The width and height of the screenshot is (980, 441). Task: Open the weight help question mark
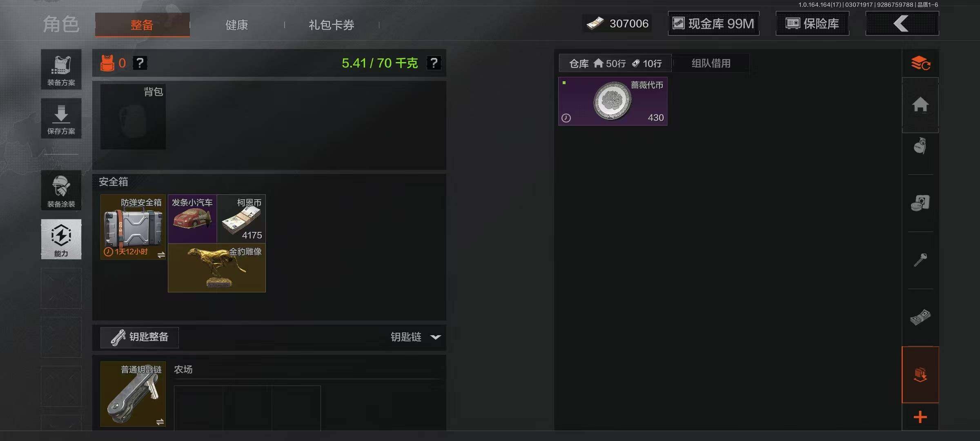(x=434, y=63)
